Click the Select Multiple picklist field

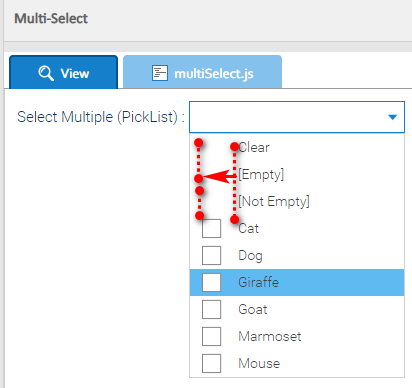click(x=297, y=117)
